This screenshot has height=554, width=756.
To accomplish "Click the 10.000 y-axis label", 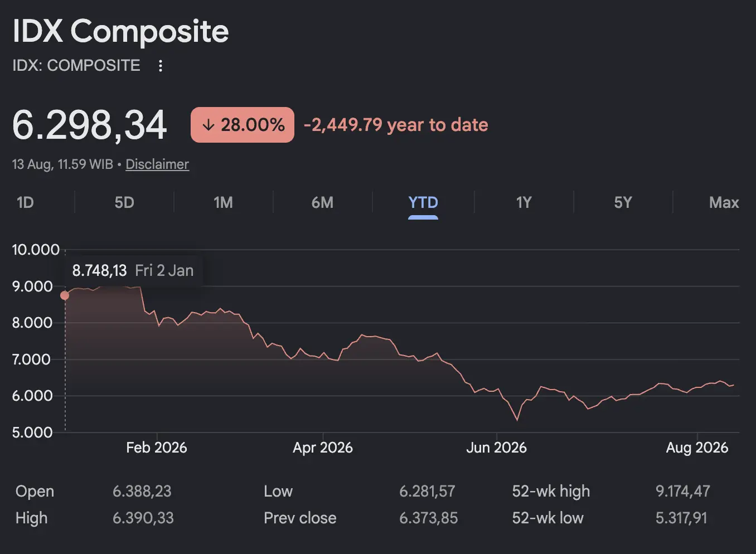I will [x=36, y=250].
